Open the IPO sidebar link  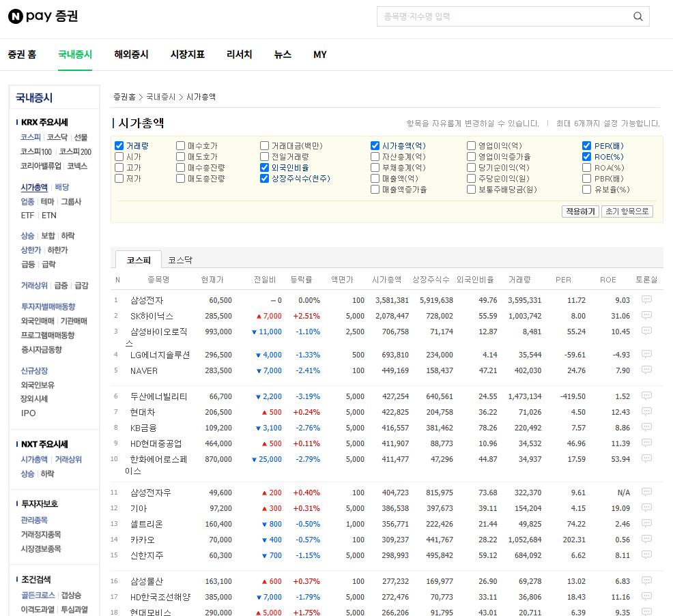[27, 413]
